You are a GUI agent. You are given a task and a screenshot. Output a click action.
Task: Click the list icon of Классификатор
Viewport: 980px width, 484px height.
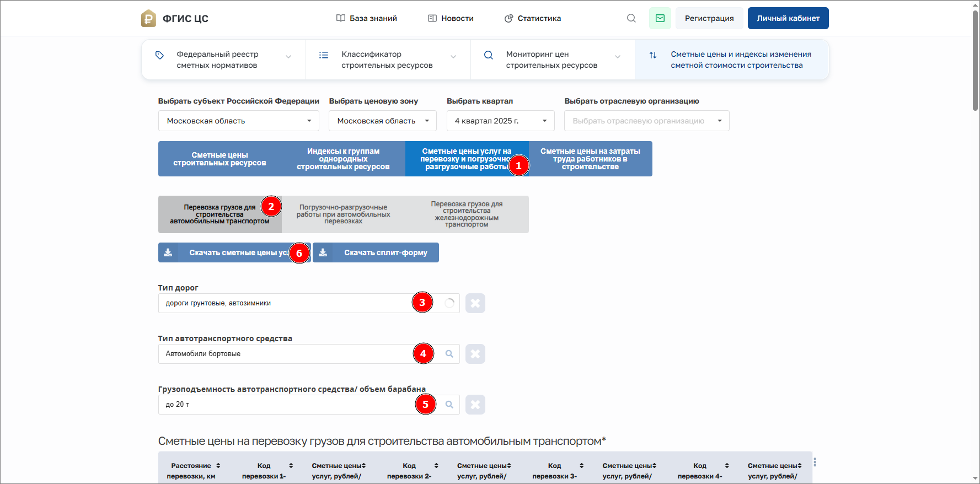[x=324, y=55]
